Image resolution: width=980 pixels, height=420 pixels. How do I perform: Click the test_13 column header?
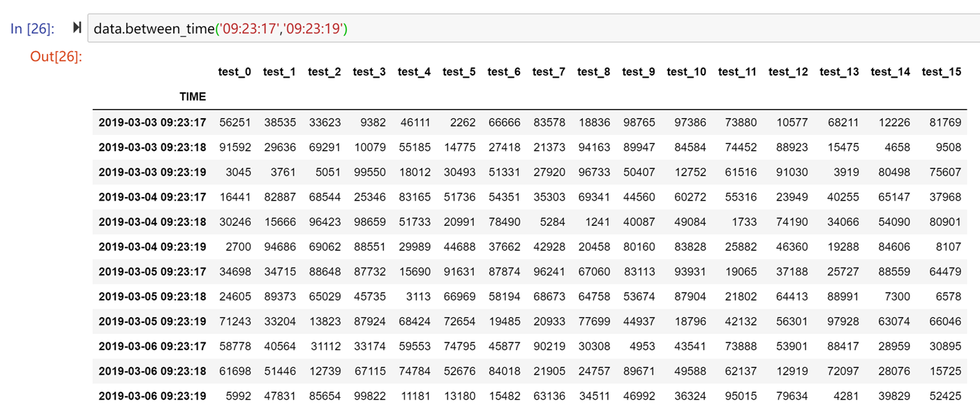pyautogui.click(x=840, y=72)
